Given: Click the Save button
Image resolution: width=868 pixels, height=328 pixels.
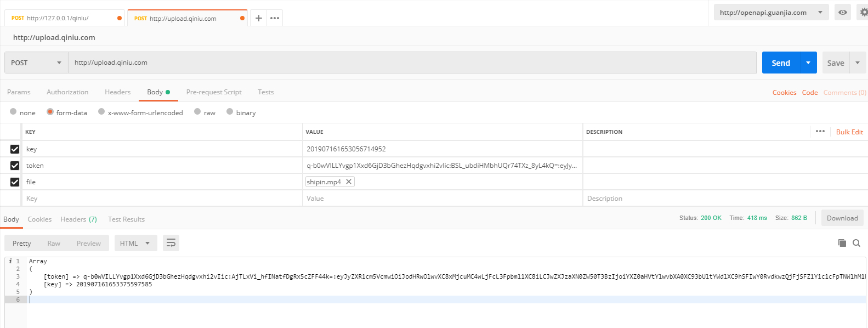Looking at the screenshot, I should click(836, 63).
